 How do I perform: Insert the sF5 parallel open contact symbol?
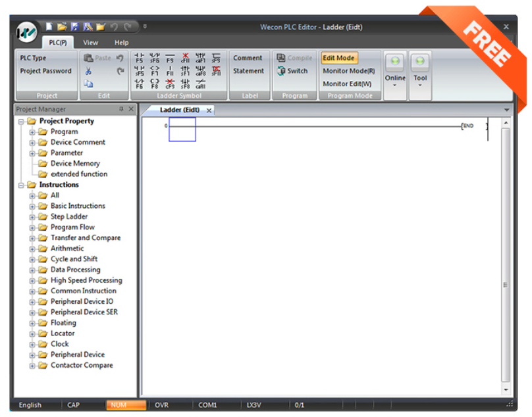click(139, 70)
